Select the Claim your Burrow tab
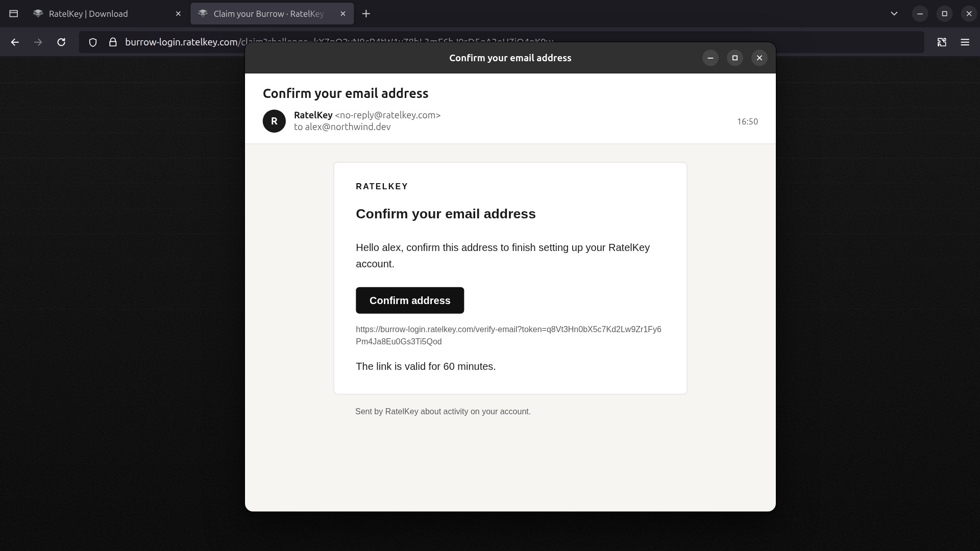The width and height of the screenshot is (980, 551). [x=271, y=14]
